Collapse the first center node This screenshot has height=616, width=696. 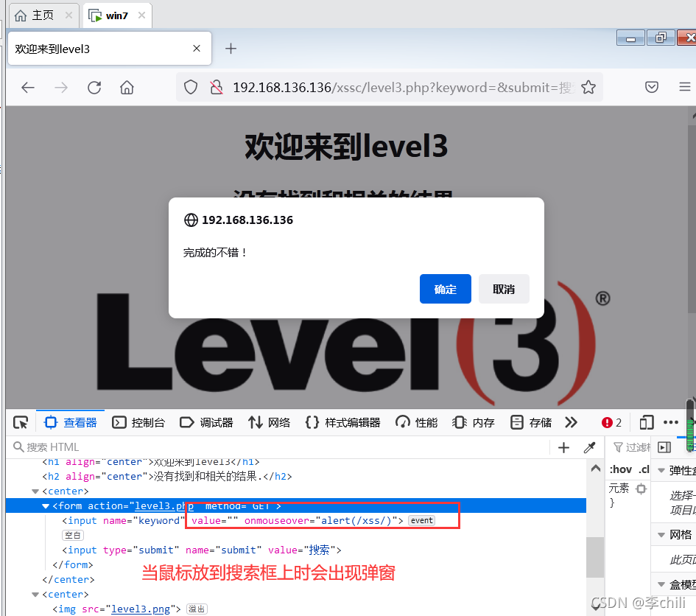35,491
